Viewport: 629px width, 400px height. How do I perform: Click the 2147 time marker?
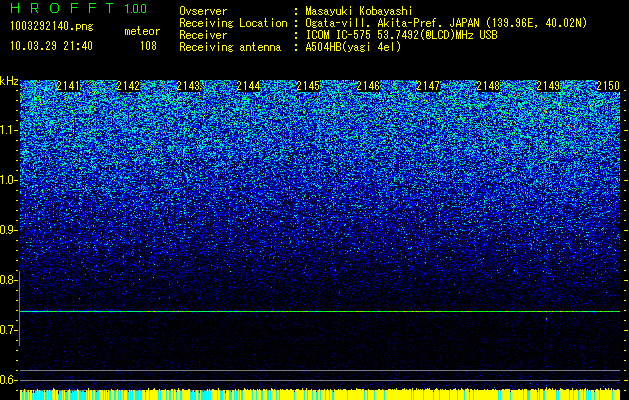[x=428, y=86]
